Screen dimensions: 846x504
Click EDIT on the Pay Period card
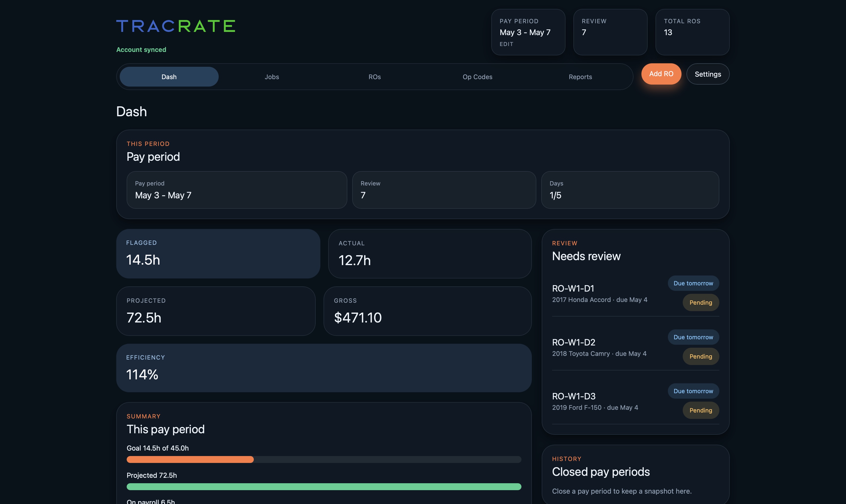(x=506, y=44)
